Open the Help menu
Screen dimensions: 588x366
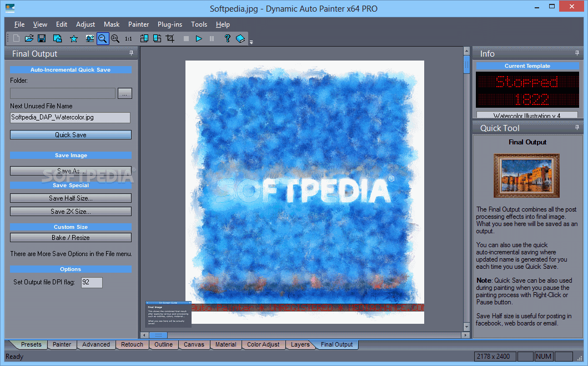[x=223, y=24]
